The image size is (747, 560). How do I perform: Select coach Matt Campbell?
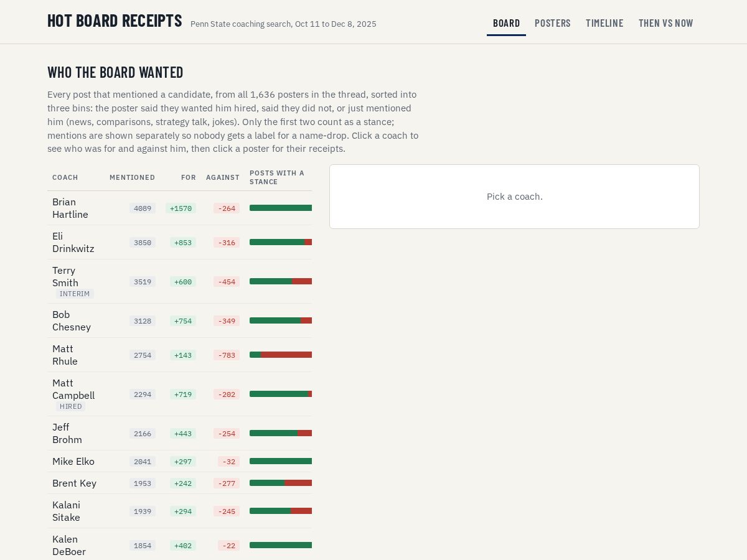pyautogui.click(x=179, y=394)
